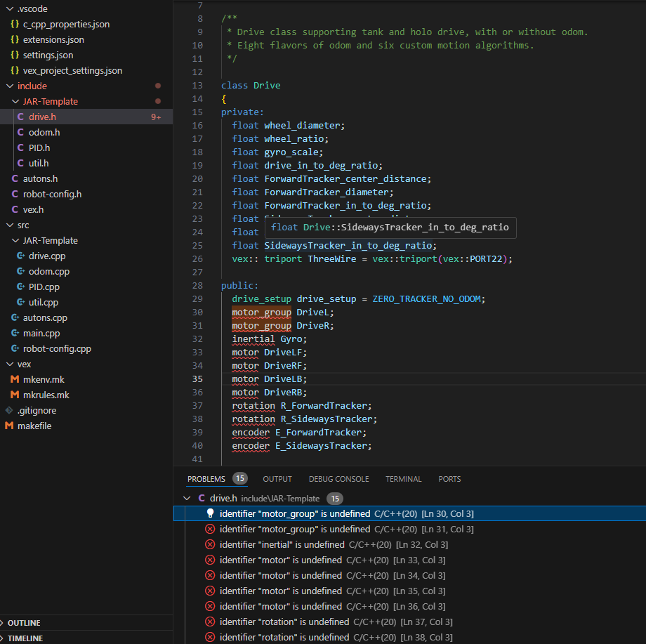Screen dimensions: 646x644
Task: Expand the TIMELINE section
Action: coord(25,638)
